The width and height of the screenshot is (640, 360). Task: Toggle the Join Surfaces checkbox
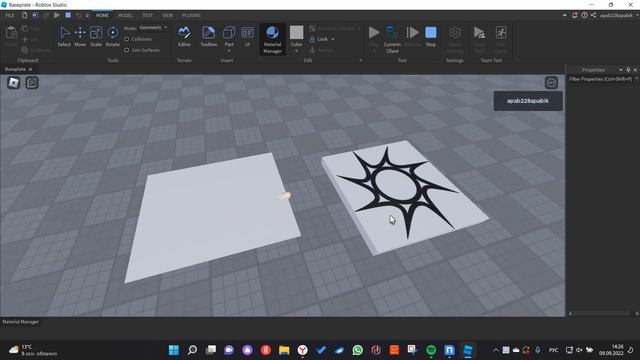127,50
